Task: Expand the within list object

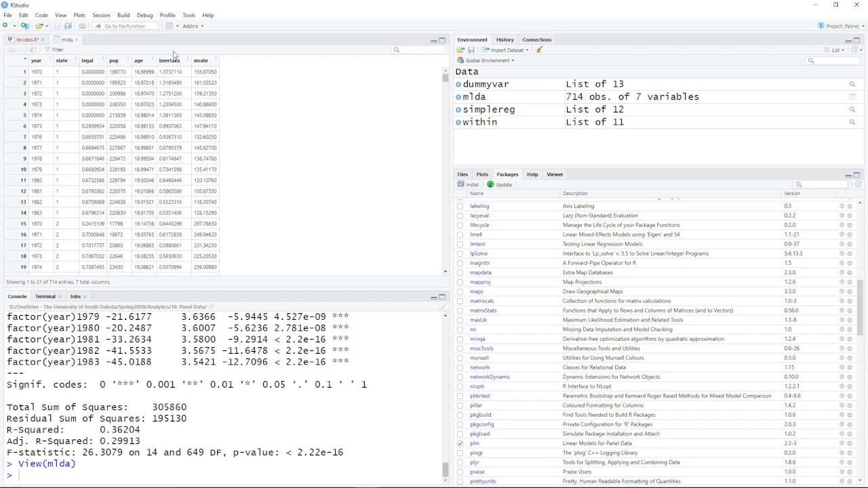Action: click(x=458, y=123)
